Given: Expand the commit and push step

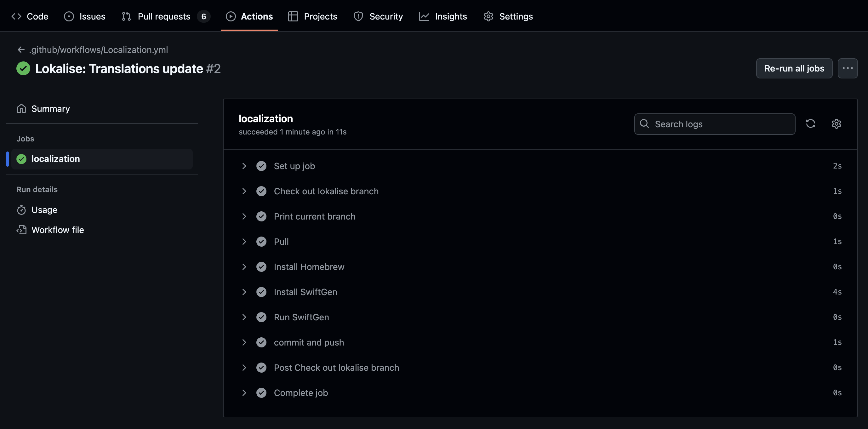Looking at the screenshot, I should (244, 342).
